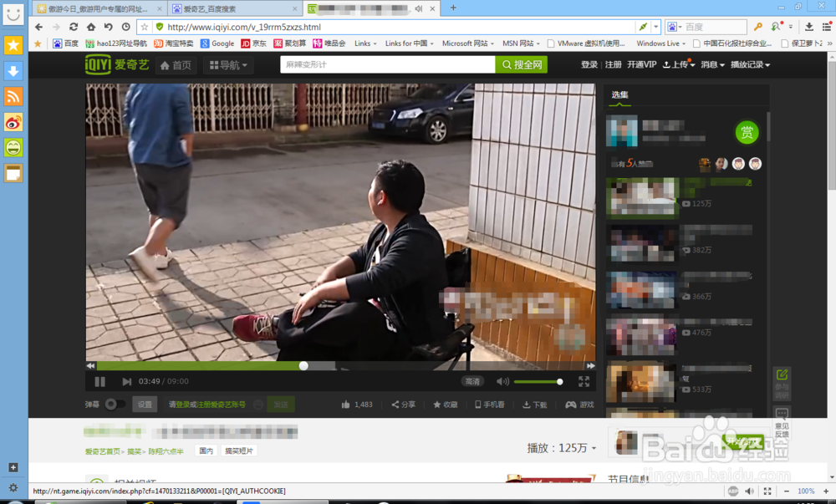Open the 设置 danmaku settings button

145,405
